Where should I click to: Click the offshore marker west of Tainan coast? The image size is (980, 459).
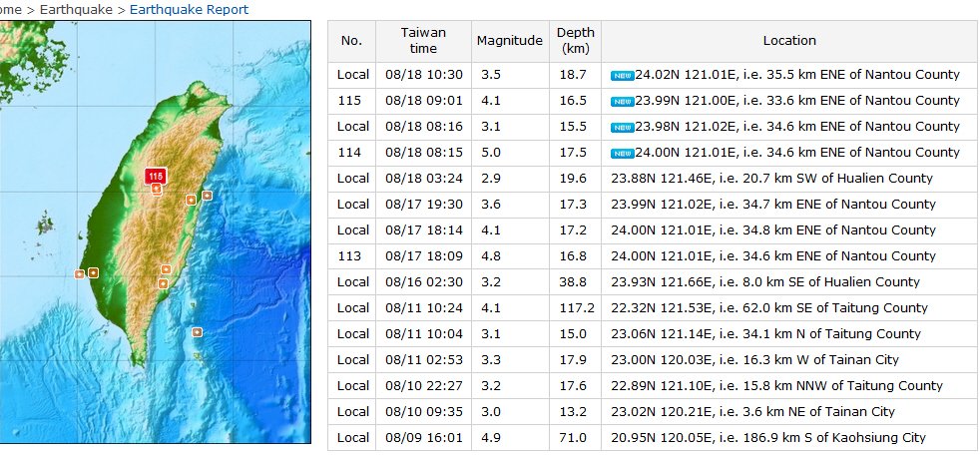80,274
